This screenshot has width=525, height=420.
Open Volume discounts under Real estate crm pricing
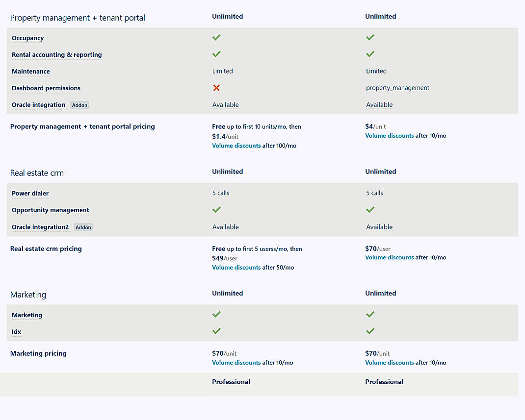point(236,267)
